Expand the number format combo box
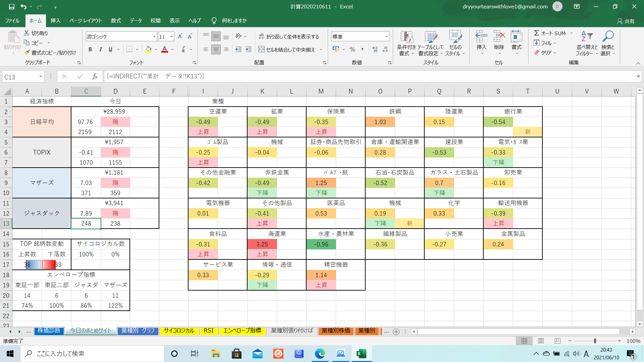Image resolution: width=644 pixels, height=362 pixels. coord(386,37)
